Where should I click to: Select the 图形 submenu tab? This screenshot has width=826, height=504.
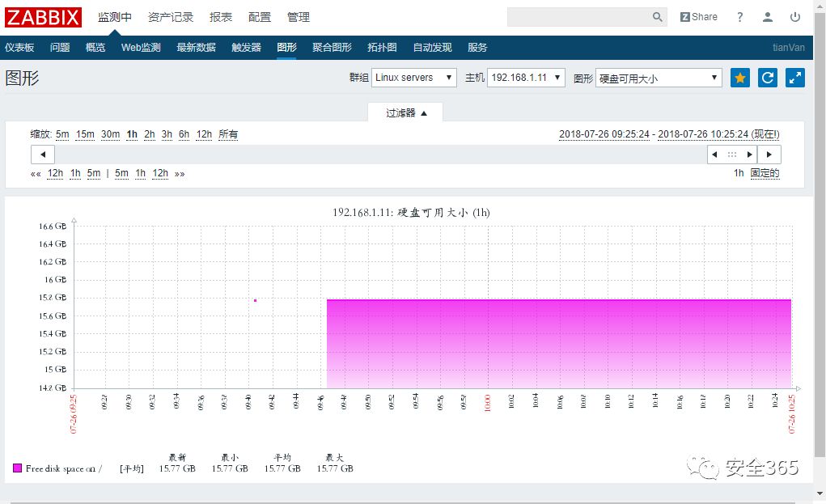(x=286, y=48)
